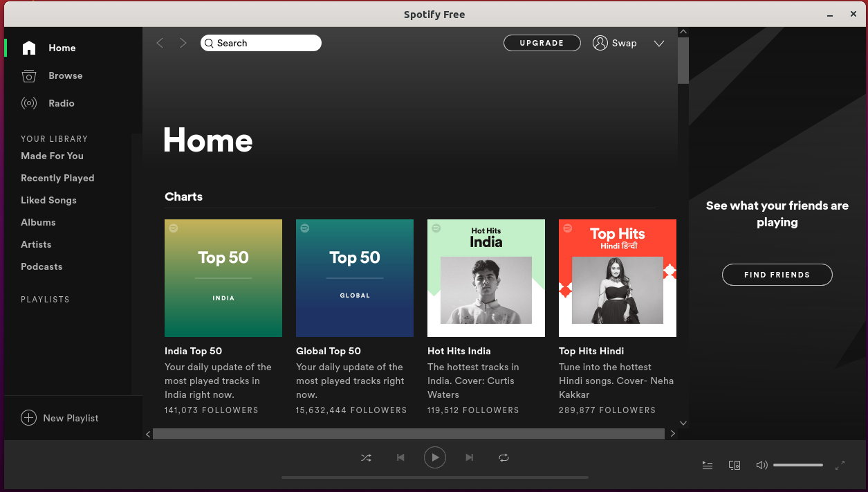
Task: Open the connect to a device icon
Action: pos(735,466)
